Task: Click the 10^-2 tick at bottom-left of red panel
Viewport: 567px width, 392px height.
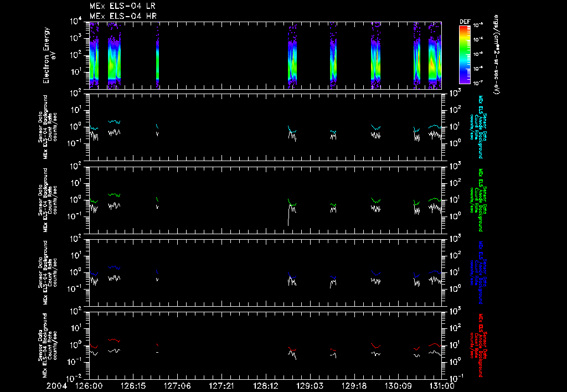Action: click(x=75, y=379)
